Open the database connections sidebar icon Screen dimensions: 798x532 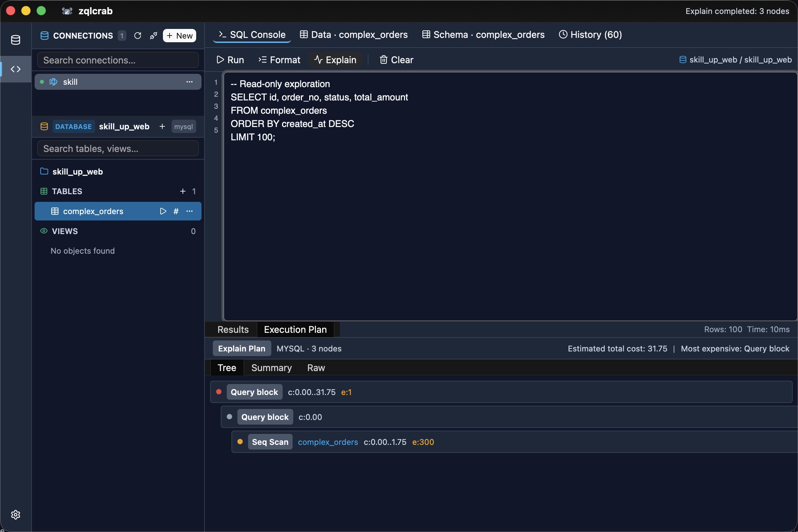[16, 40]
